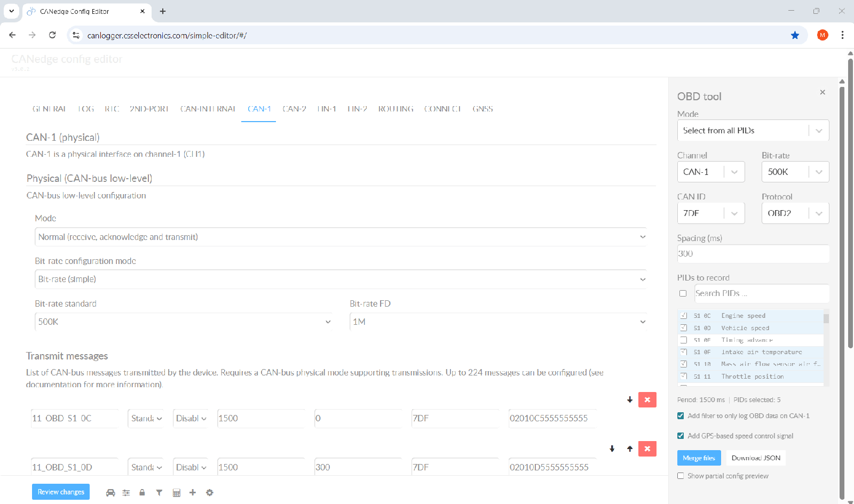
Task: Uncheck Add filter to only log OBD data
Action: [681, 416]
